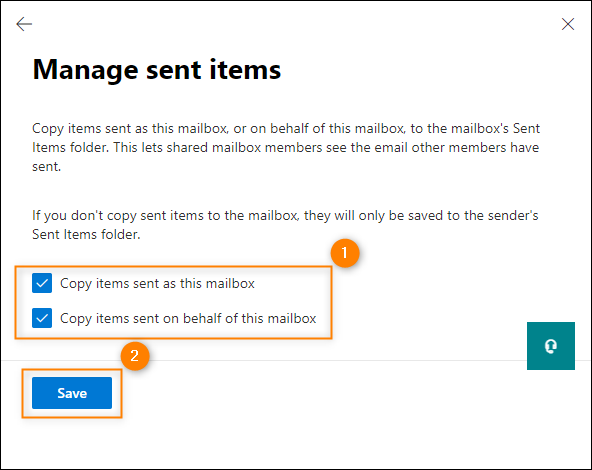Click the text 'to the mailbox's Sent' in the first line
Viewport: 592px width, 470px height.
click(475, 129)
